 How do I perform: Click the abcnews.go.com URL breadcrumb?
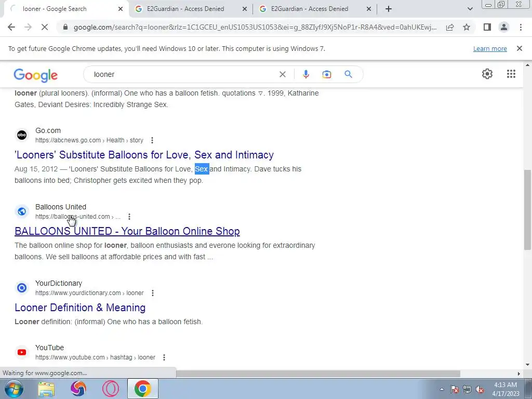89,140
